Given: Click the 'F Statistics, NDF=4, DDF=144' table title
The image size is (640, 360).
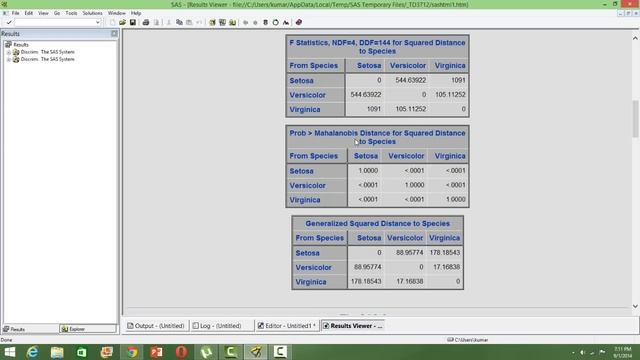Looking at the screenshot, I should 377,47.
